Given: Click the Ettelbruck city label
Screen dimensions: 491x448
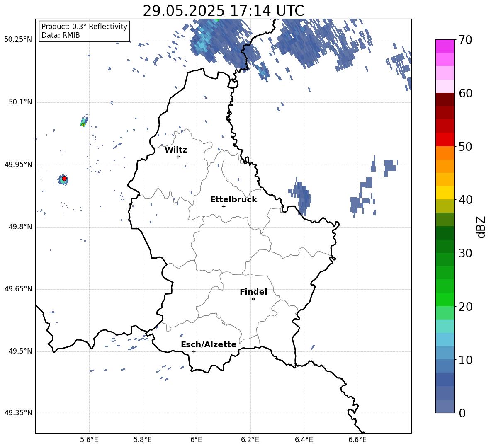Looking at the screenshot, I should [x=233, y=200].
